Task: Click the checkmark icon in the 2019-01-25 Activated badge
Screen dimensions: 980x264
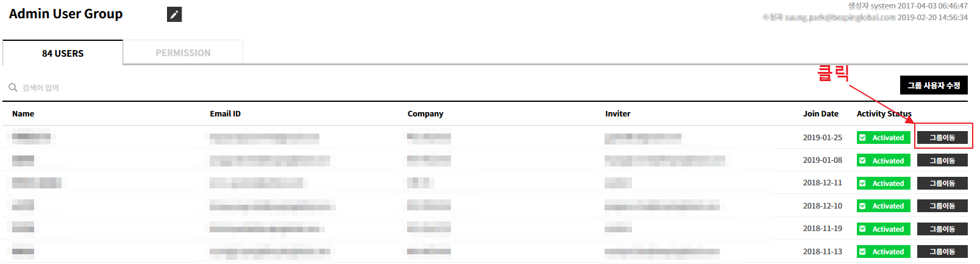Action: 862,138
